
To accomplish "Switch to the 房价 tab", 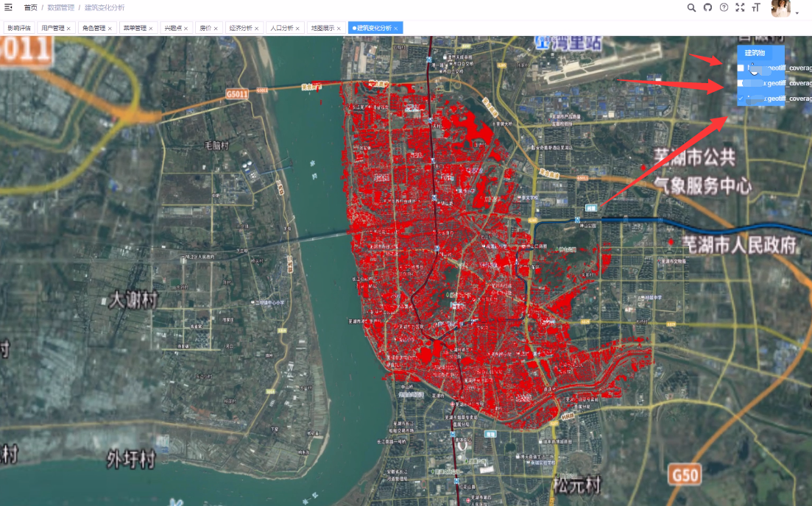I will [205, 28].
